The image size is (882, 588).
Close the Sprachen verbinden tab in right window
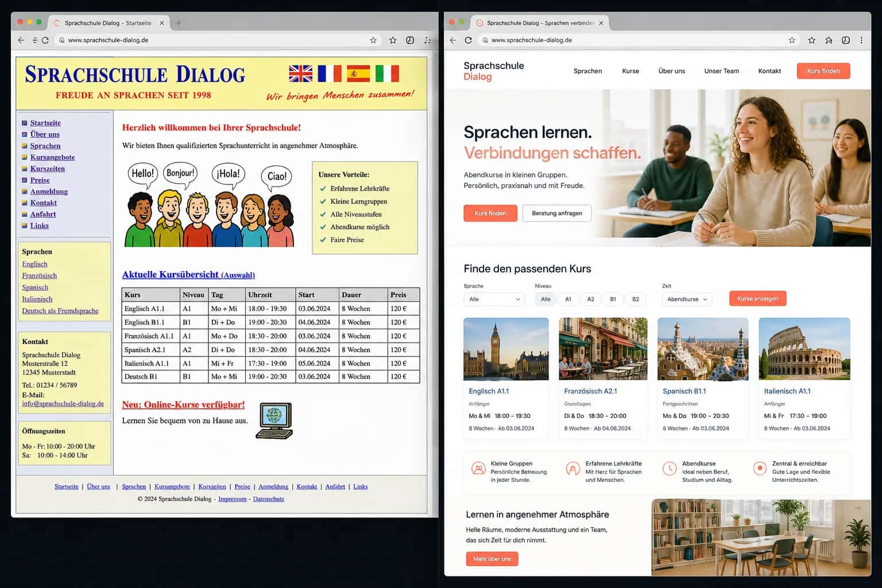tap(601, 23)
